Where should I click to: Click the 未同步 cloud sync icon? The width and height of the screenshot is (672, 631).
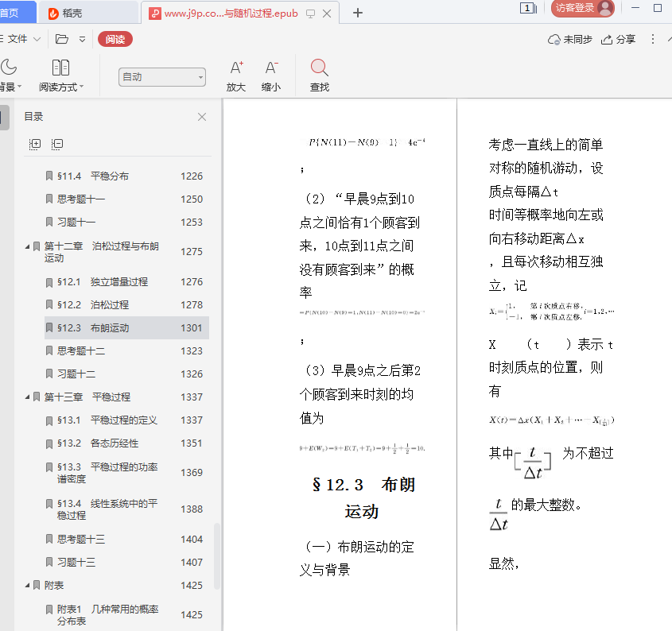[x=554, y=39]
